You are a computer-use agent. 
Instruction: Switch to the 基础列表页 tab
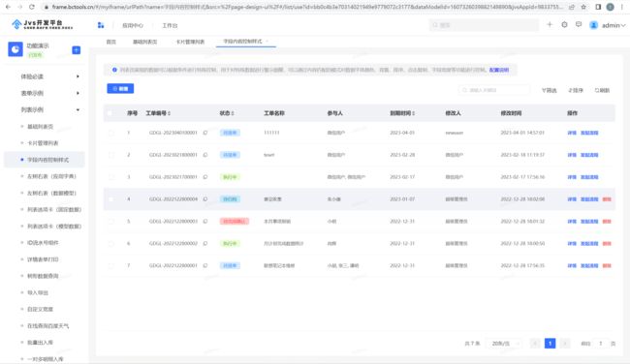[145, 42]
